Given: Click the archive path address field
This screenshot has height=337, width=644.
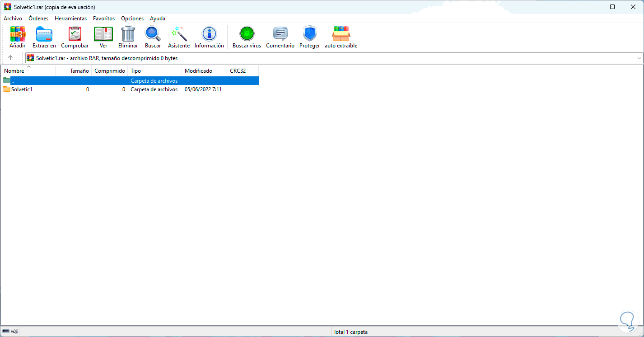Looking at the screenshot, I should (x=334, y=58).
